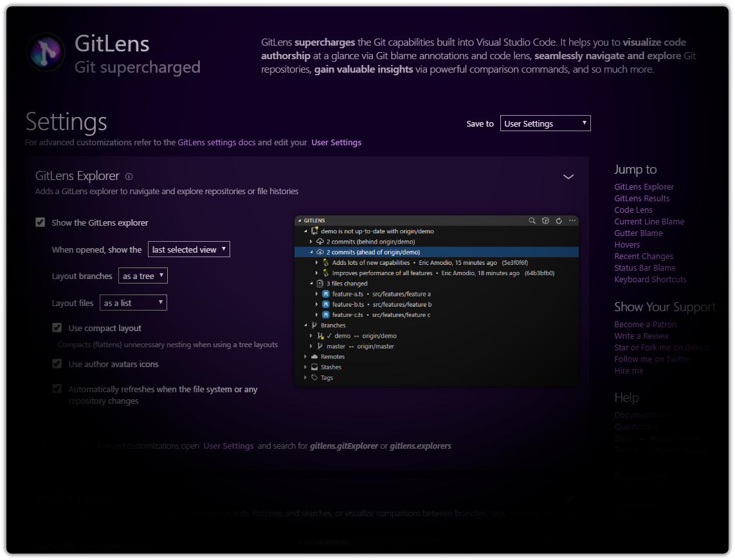Select the cloud icon for commits behind origin/demo
The height and width of the screenshot is (560, 735).
click(320, 241)
